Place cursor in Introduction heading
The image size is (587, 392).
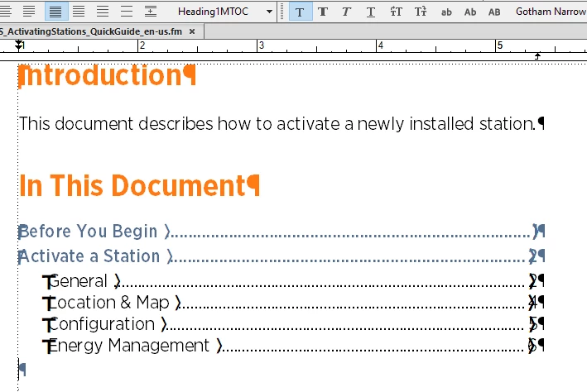[107, 76]
